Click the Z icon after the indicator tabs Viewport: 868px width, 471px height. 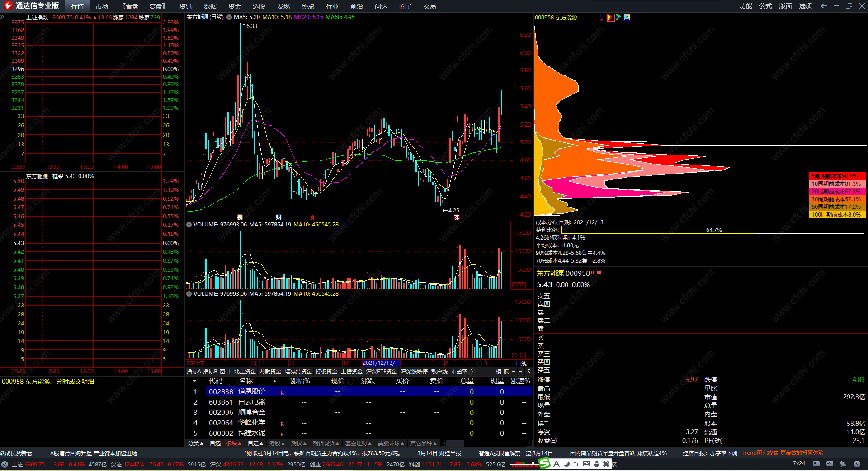(528, 372)
